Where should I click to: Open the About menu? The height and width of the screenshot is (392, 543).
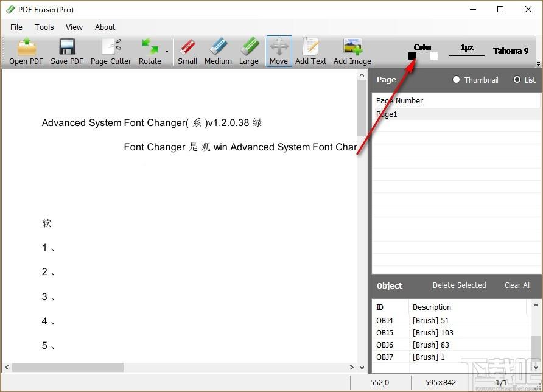click(x=105, y=27)
